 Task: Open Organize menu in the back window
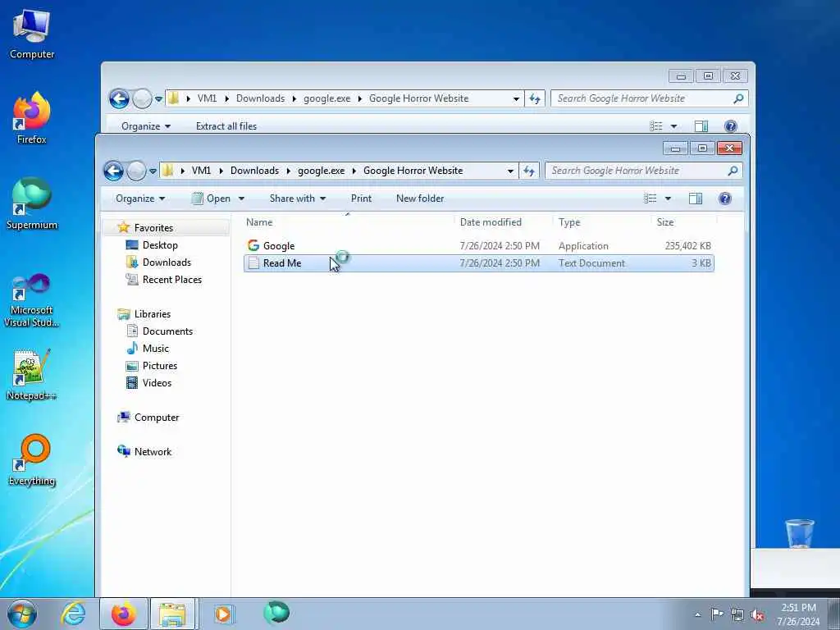pos(145,126)
